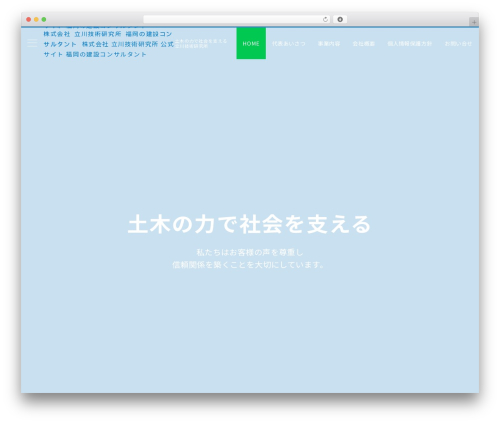This screenshot has height=423, width=500.
Task: Select the HOME menu item
Action: (251, 43)
